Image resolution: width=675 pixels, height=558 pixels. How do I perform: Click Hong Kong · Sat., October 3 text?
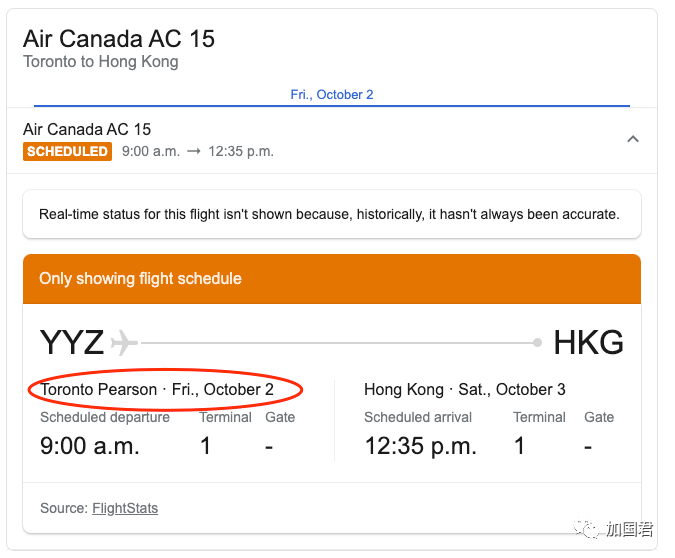tap(465, 389)
